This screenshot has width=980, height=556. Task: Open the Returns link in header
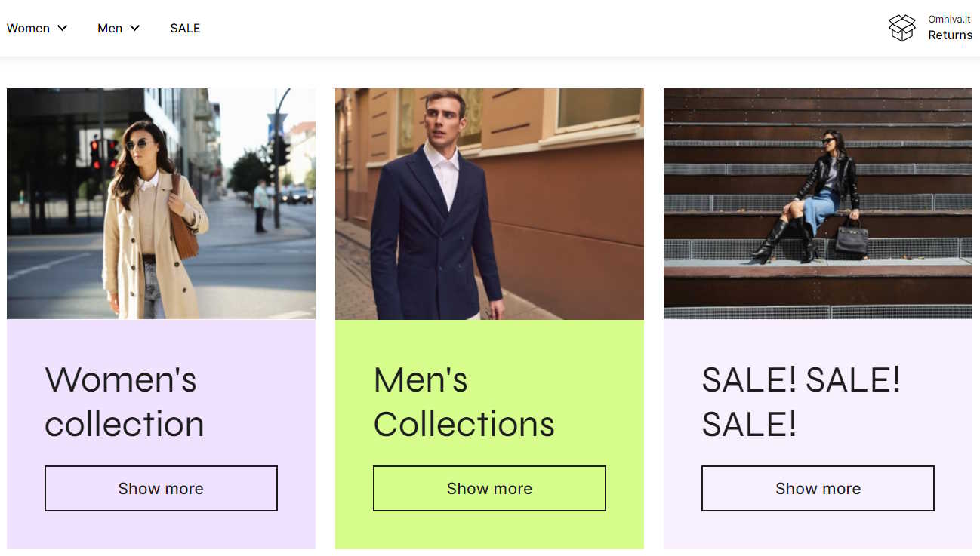[x=950, y=35]
